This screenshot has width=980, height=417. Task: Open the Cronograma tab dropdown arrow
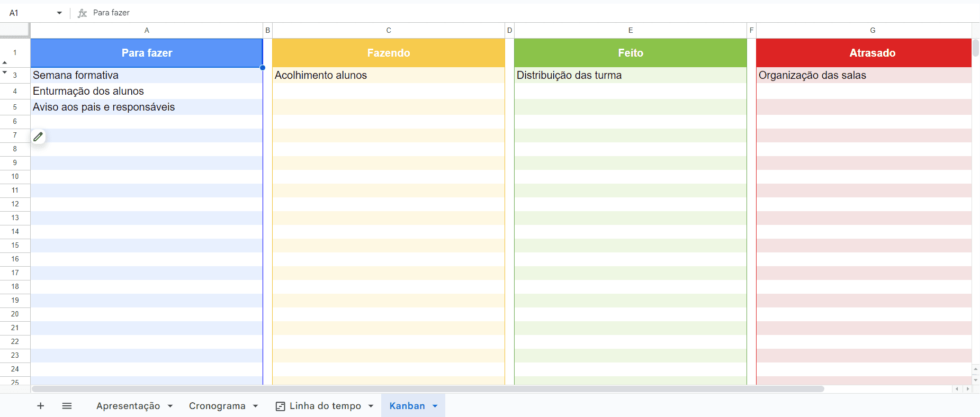pyautogui.click(x=255, y=406)
